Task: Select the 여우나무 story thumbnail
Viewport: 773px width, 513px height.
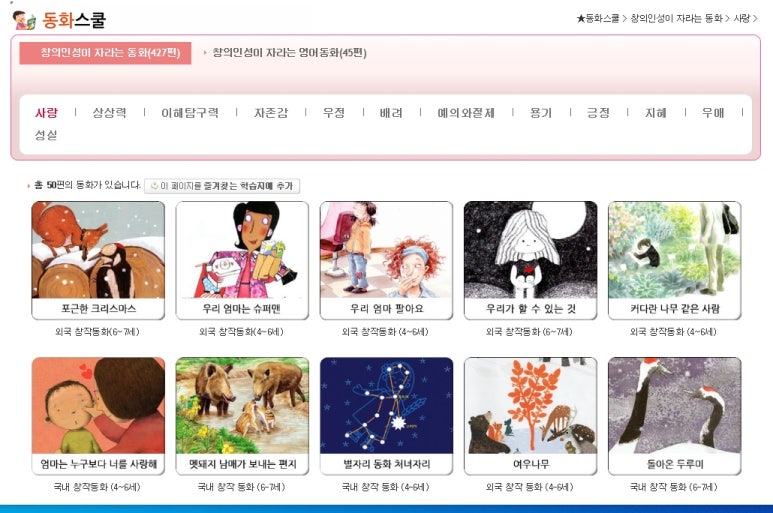Action: pos(530,406)
